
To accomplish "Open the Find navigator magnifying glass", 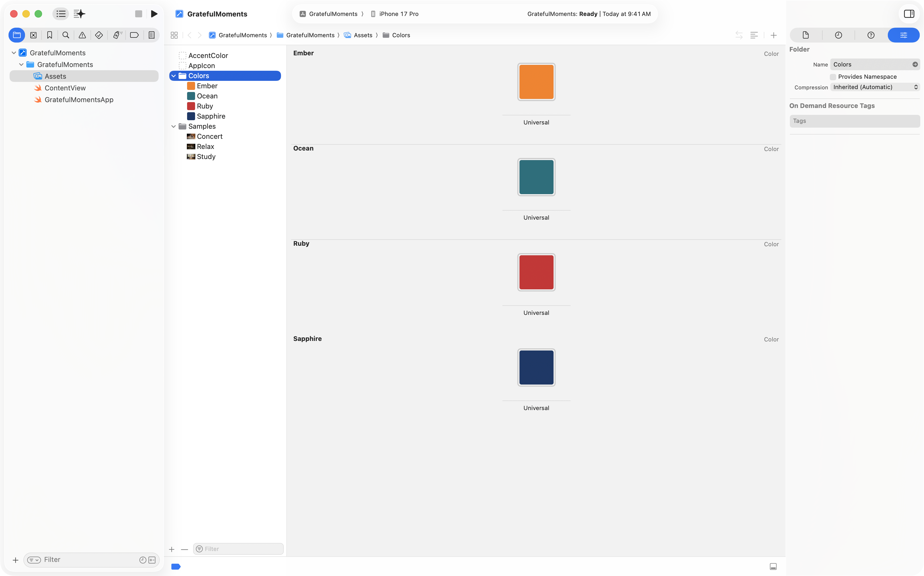I will coord(65,35).
